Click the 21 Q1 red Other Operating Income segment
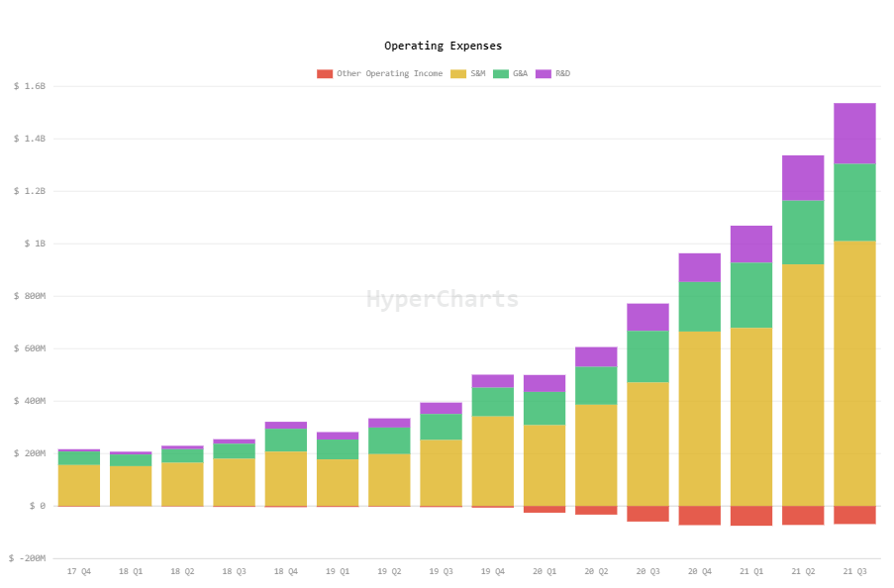Screen dimensions: 894x588 pyautogui.click(x=751, y=516)
